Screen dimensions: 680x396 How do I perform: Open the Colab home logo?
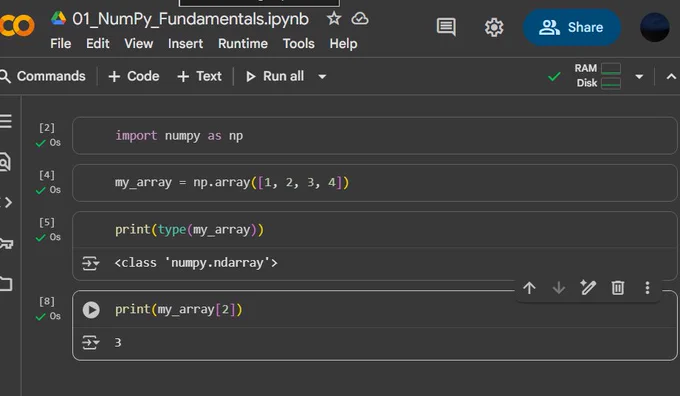click(x=16, y=26)
